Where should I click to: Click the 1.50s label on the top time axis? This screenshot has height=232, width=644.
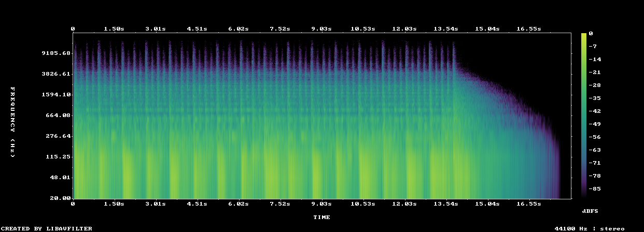click(x=115, y=29)
